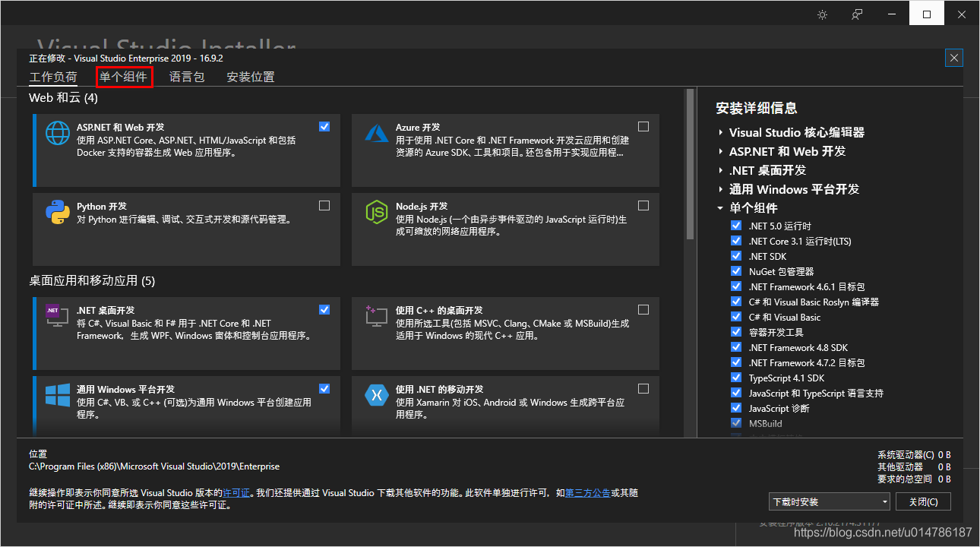The width and height of the screenshot is (980, 547).
Task: Click the 要求的总空间 size entry
Action: (914, 479)
